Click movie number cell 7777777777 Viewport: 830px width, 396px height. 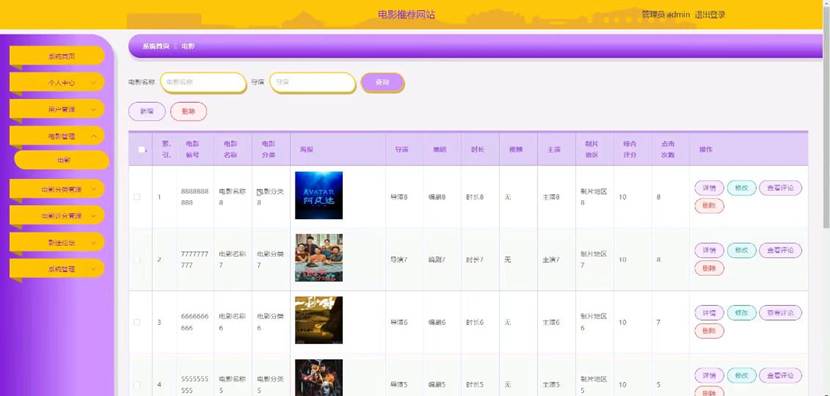click(x=194, y=259)
